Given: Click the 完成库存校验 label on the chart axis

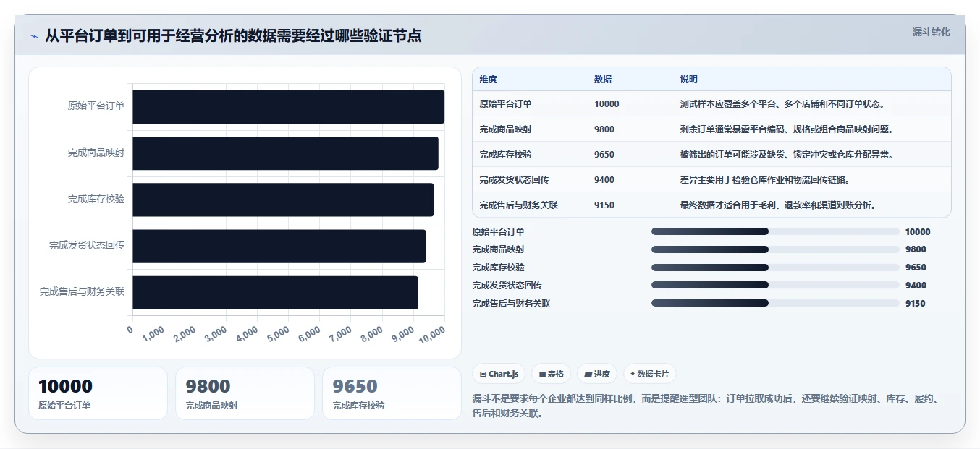Looking at the screenshot, I should point(96,200).
